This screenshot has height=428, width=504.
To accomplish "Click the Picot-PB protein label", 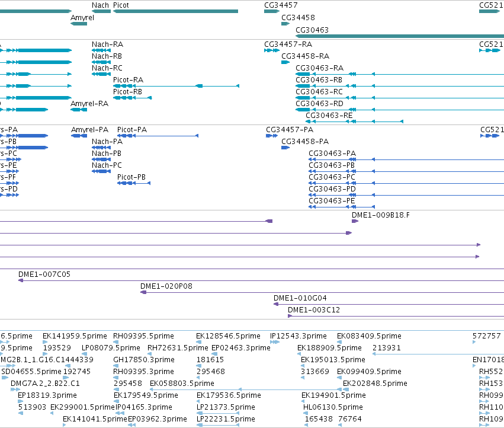I will pyautogui.click(x=131, y=177).
